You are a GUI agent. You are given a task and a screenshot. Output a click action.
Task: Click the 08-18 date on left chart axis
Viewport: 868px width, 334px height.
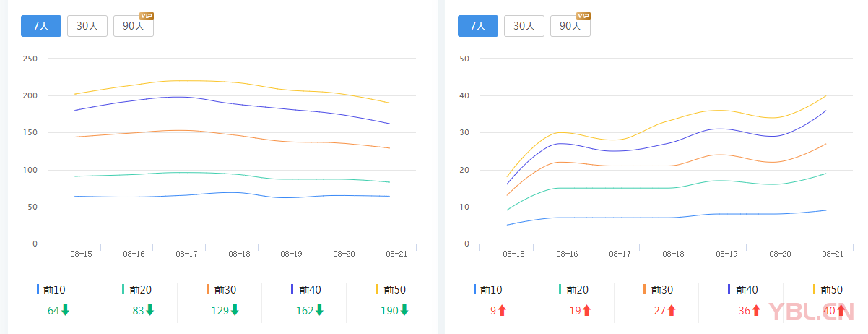tap(239, 254)
